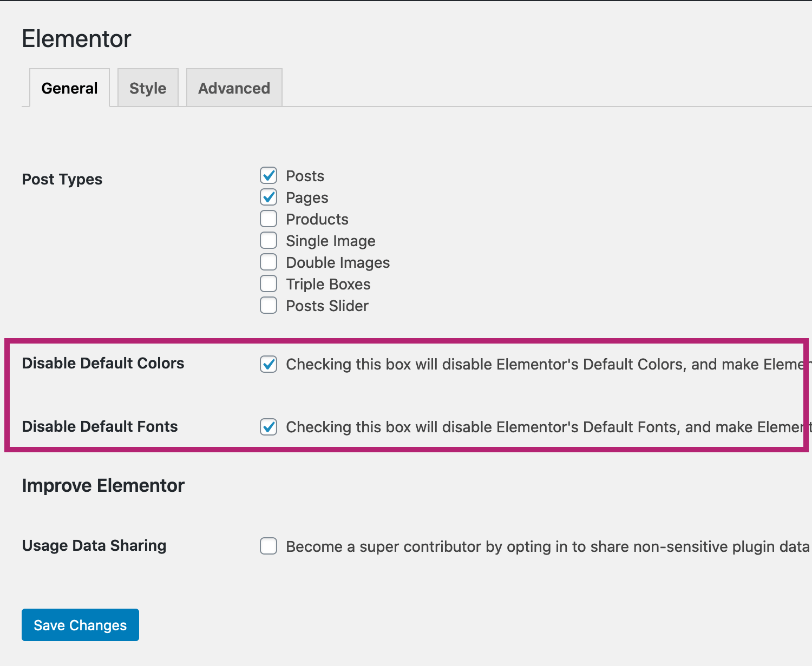Untick the Disable Default Colors checkbox
Viewport: 812px width, 666px height.
click(269, 364)
